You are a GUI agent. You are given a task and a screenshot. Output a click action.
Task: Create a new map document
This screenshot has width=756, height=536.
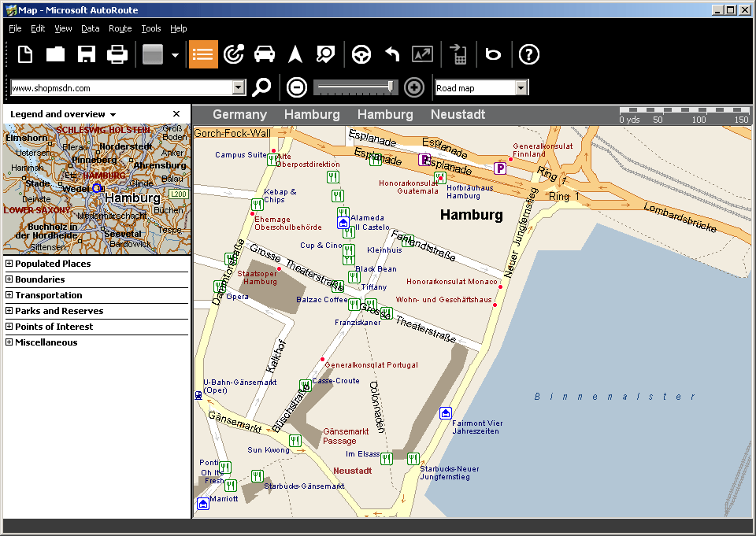pyautogui.click(x=25, y=54)
